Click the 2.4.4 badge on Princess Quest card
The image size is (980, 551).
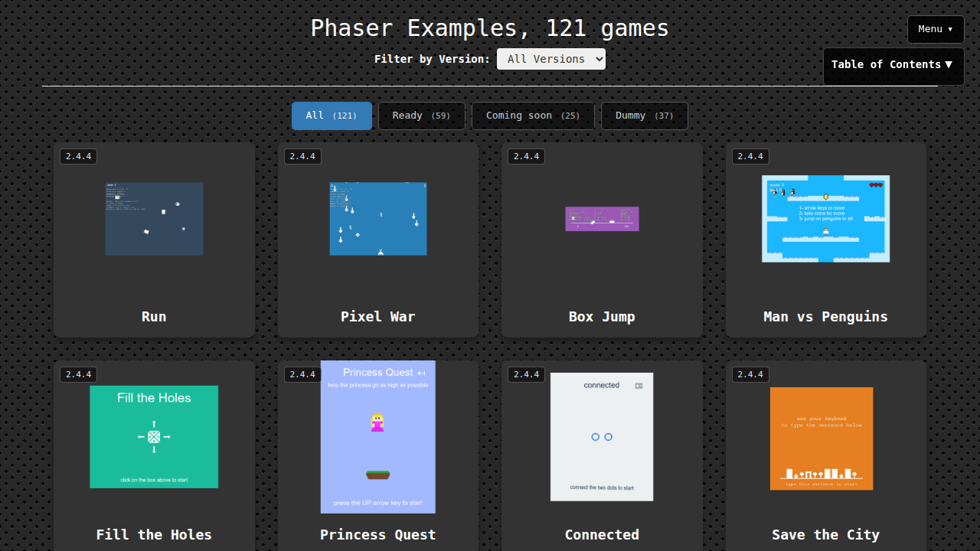pos(302,374)
